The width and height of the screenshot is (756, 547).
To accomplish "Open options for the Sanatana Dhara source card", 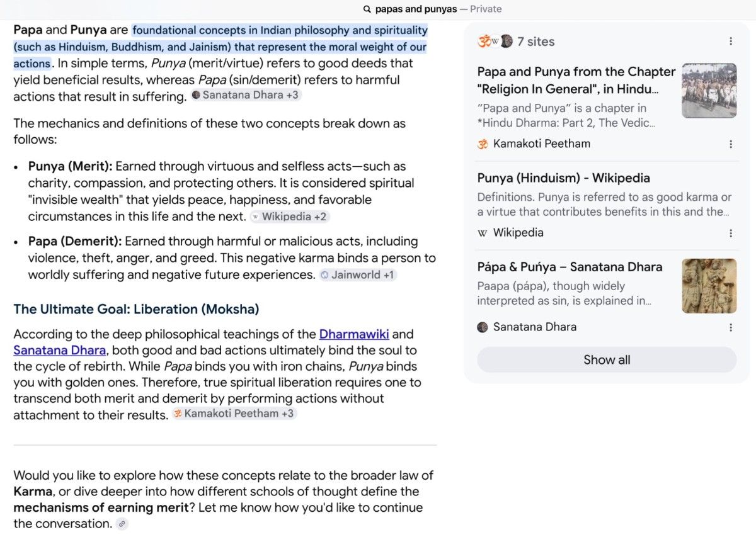I will [731, 327].
